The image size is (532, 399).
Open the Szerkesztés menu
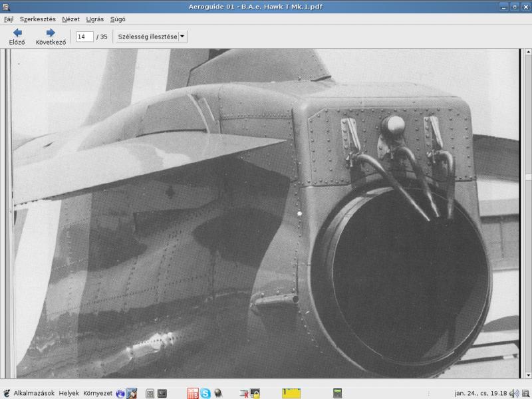pyautogui.click(x=37, y=19)
